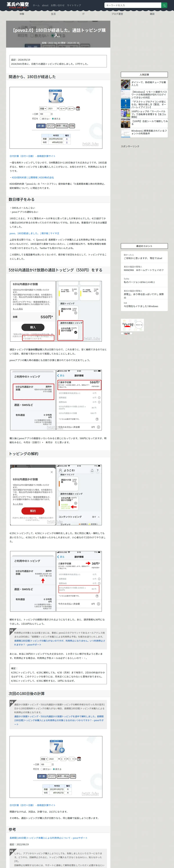The width and height of the screenshot is (174, 868).
Task: Click the 補足 note about 4/29 topping
Action: (58, 674)
